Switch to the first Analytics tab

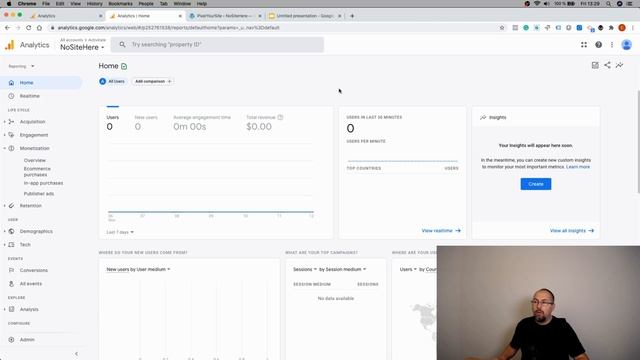[x=66, y=16]
